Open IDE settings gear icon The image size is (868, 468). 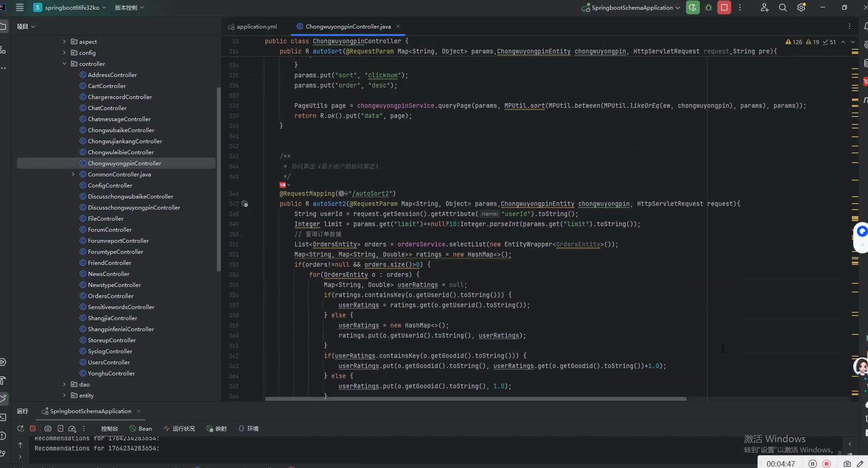point(801,7)
